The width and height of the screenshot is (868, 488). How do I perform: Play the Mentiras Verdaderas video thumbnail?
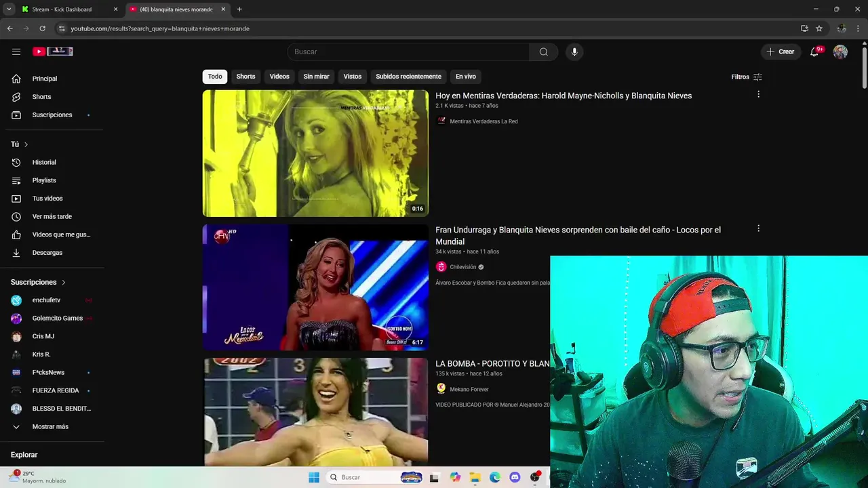pyautogui.click(x=315, y=153)
